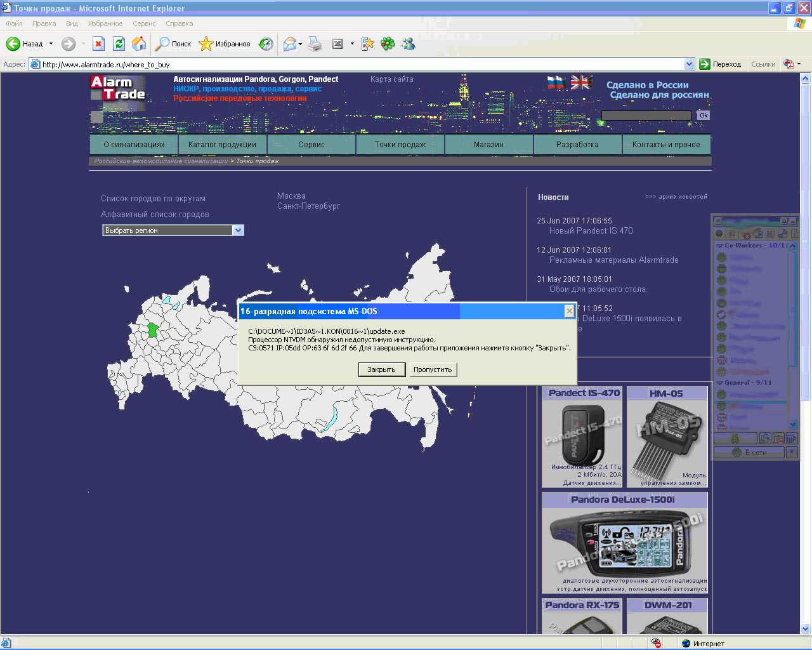Open the Каталог продукции nav tab
This screenshot has width=812, height=650.
222,145
